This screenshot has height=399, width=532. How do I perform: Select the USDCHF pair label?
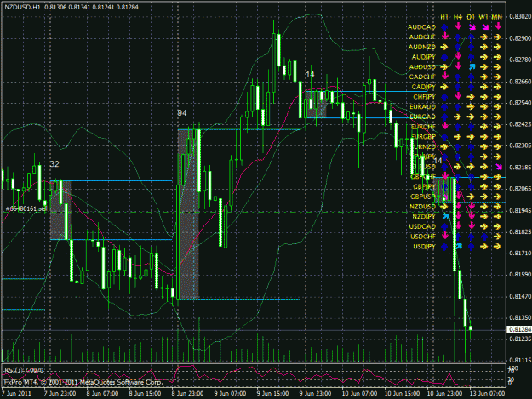pos(423,237)
